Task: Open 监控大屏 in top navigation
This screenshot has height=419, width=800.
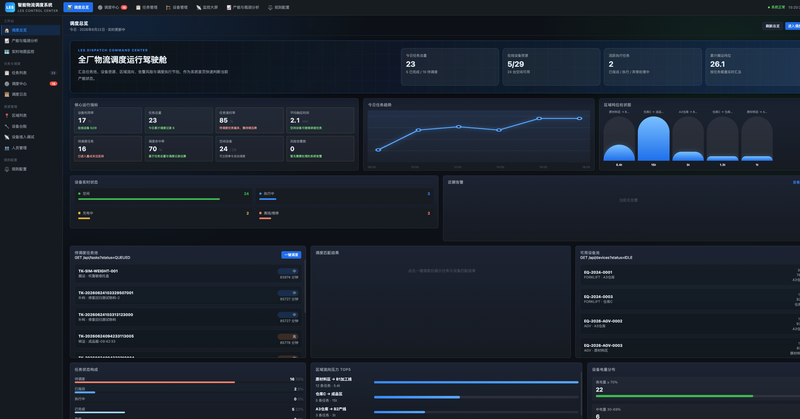Action: pyautogui.click(x=207, y=7)
